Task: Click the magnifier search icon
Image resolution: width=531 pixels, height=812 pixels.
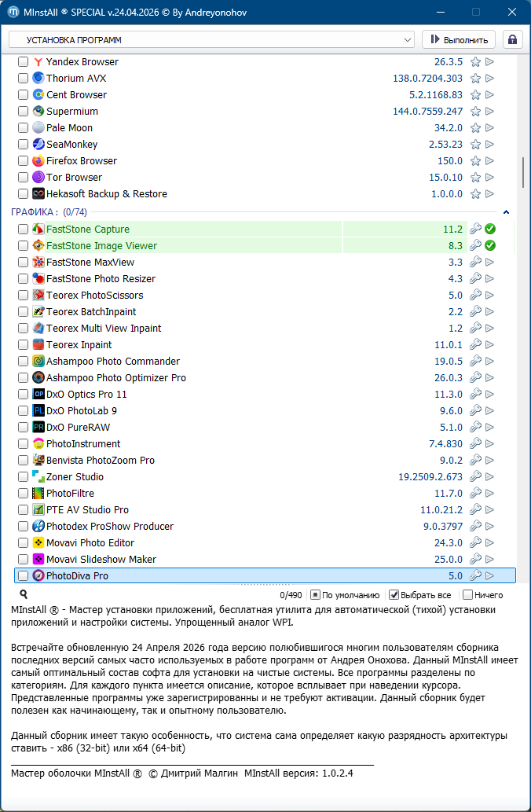Action: point(24,595)
